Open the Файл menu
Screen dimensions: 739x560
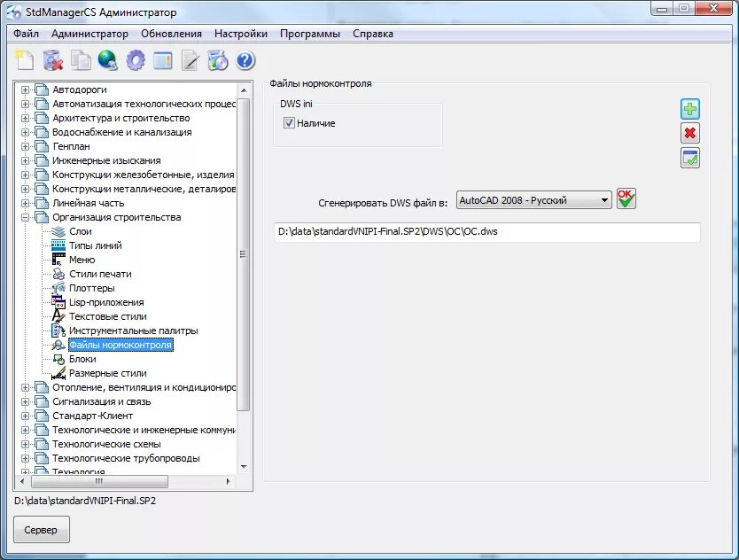point(26,34)
